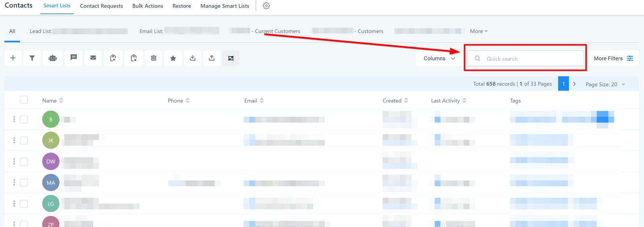Check the box for contact JK
This screenshot has width=644, height=227.
(24, 140)
